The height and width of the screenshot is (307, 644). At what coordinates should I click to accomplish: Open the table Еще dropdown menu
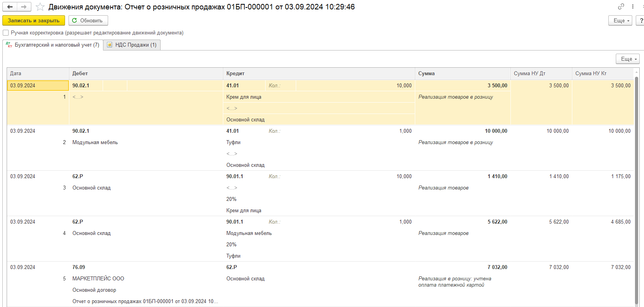click(x=628, y=59)
